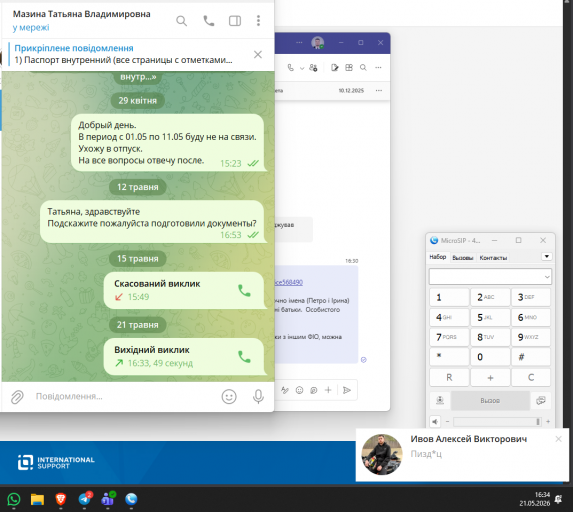Switch to the MicroSIP 'Набор' tab
Screen dimensions: 573x512
[x=438, y=257]
